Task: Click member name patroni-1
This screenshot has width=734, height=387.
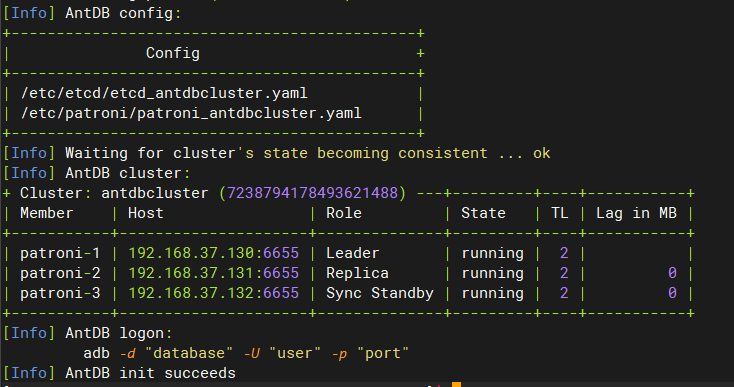Action: [60, 253]
